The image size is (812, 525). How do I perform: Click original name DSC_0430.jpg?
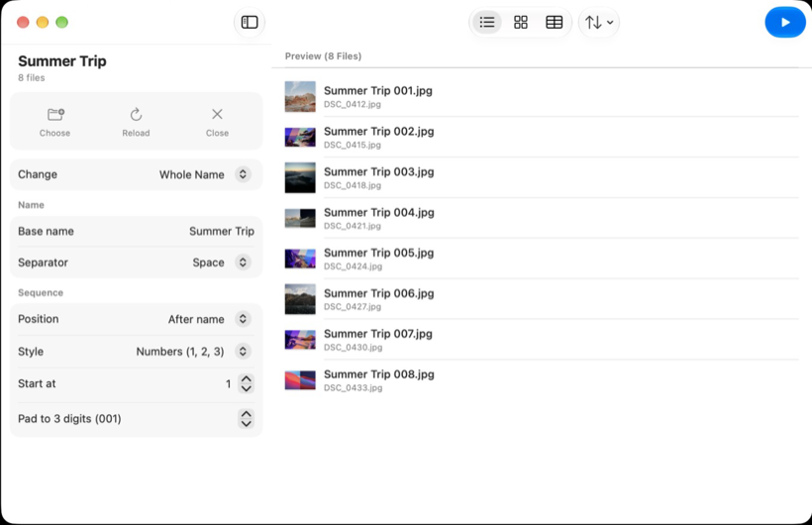353,348
